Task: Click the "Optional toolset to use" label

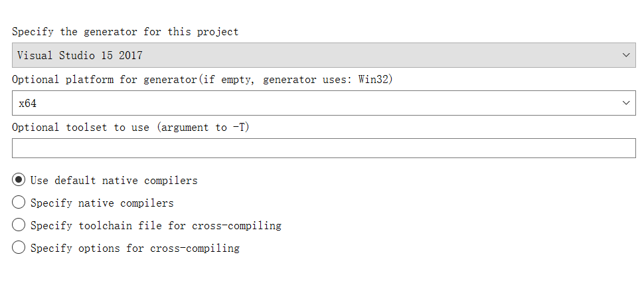Action: coord(80,127)
